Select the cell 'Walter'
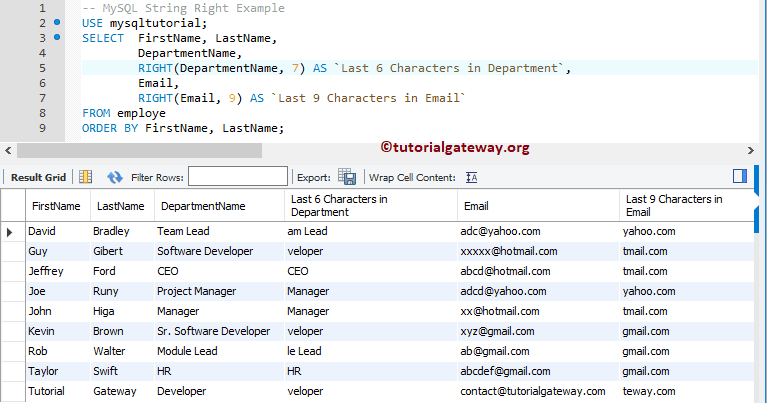The width and height of the screenshot is (767, 403). (122, 352)
